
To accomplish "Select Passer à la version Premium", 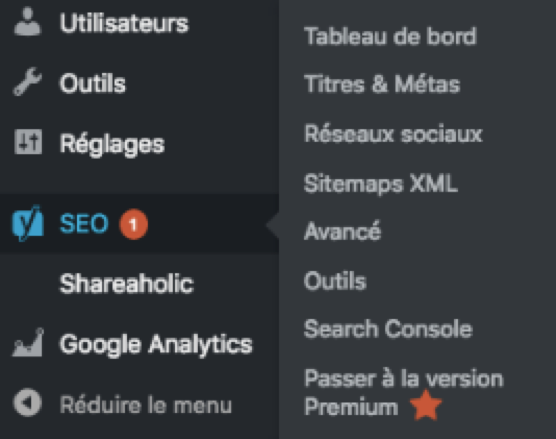I will click(x=404, y=393).
